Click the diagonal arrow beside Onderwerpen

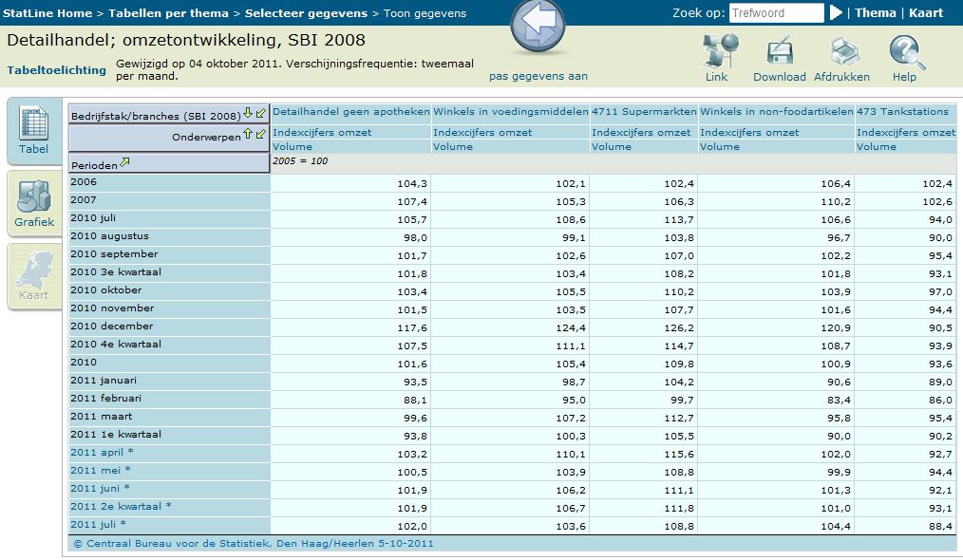(x=261, y=136)
